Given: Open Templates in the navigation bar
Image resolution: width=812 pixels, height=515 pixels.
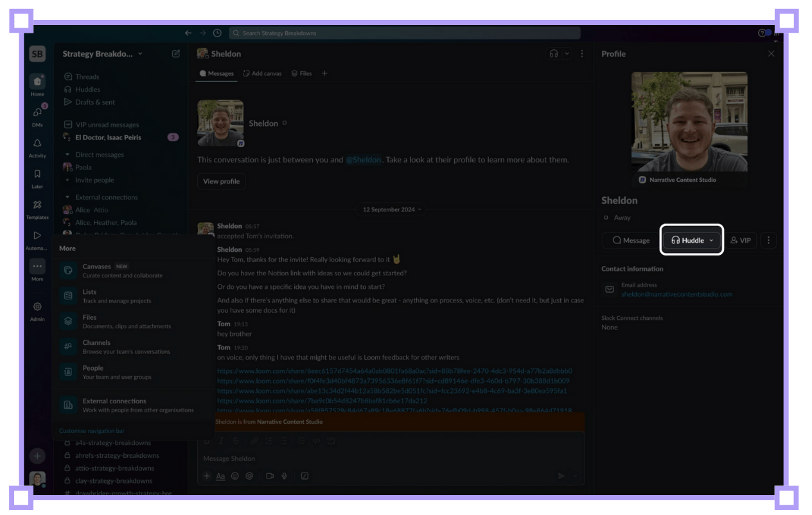Looking at the screenshot, I should 37,209.
